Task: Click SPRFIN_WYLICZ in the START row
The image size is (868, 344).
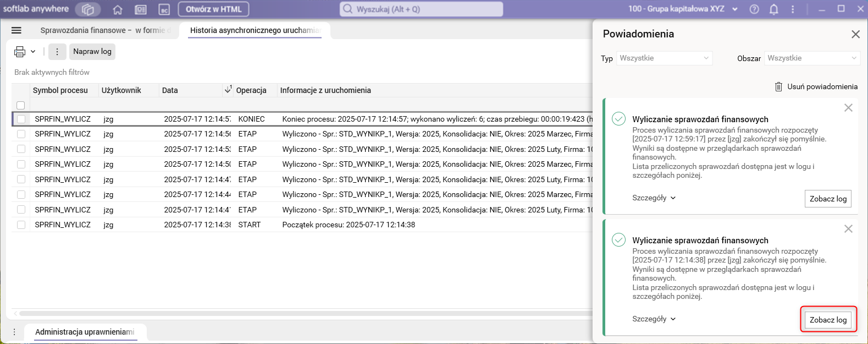Action: point(63,225)
